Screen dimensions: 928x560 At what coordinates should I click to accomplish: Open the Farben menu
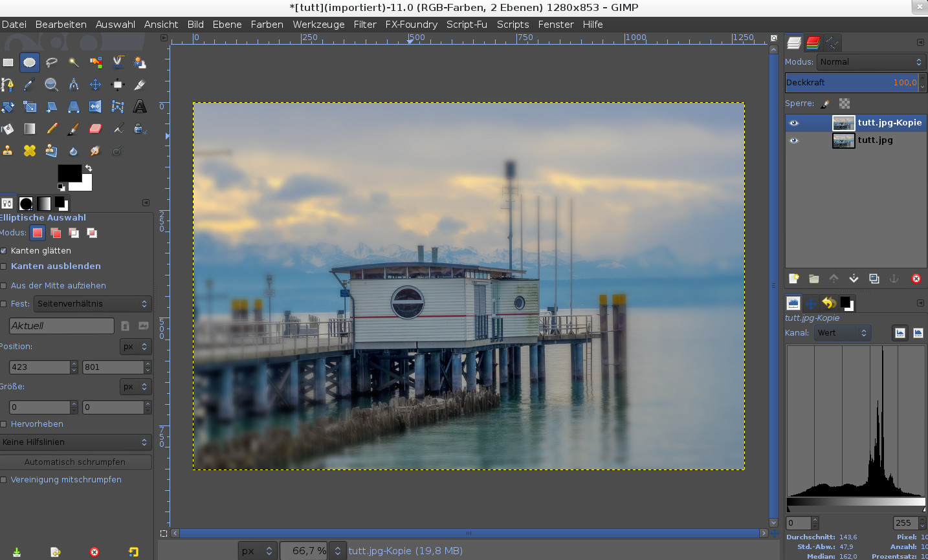click(x=267, y=25)
